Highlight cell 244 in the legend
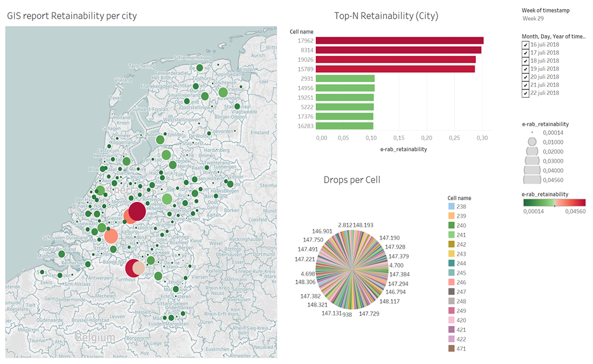The image size is (593, 364). point(451,263)
